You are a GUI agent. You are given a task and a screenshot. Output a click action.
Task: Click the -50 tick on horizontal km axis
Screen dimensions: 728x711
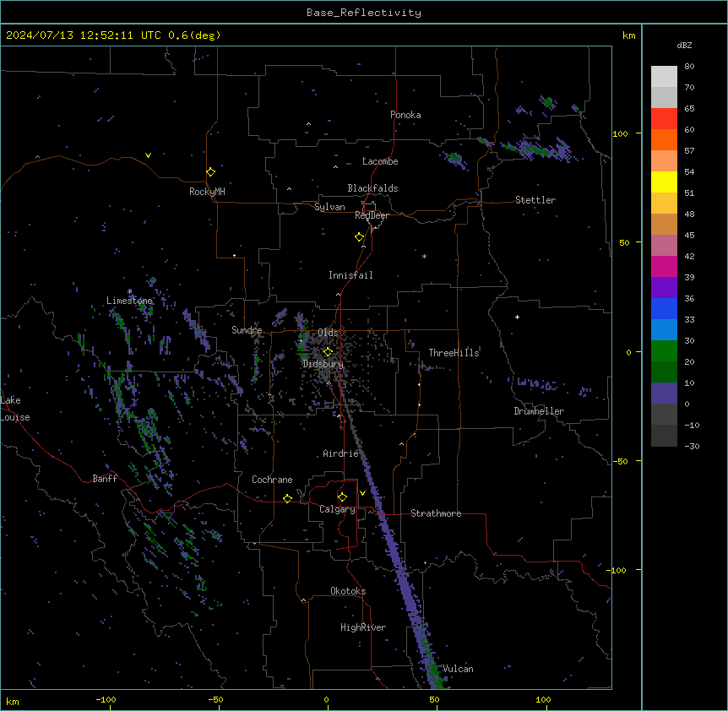coord(215,700)
